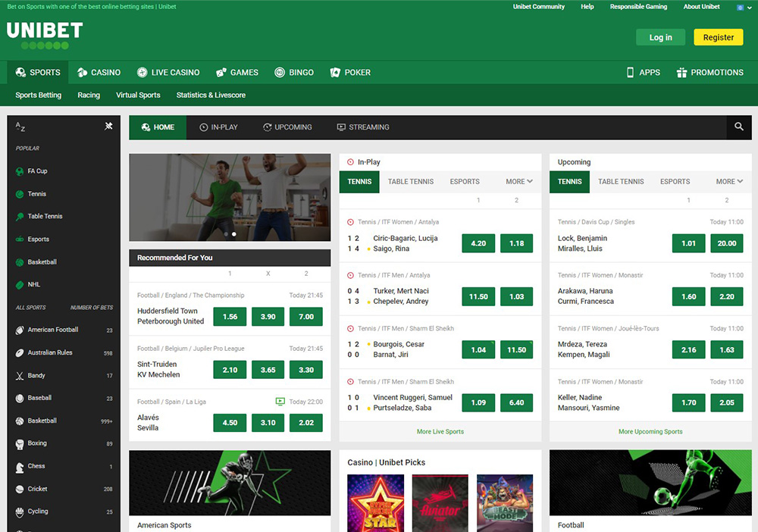This screenshot has height=532, width=758.
Task: Open the In-Play tab
Action: (218, 127)
